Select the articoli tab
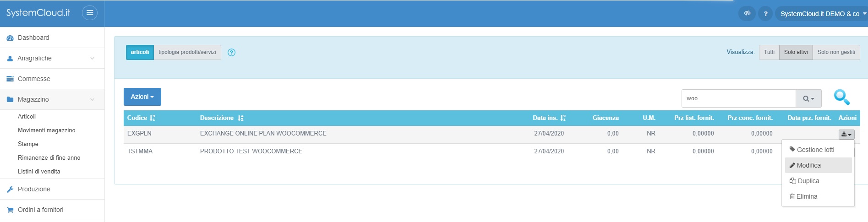This screenshot has width=868, height=222. (140, 52)
